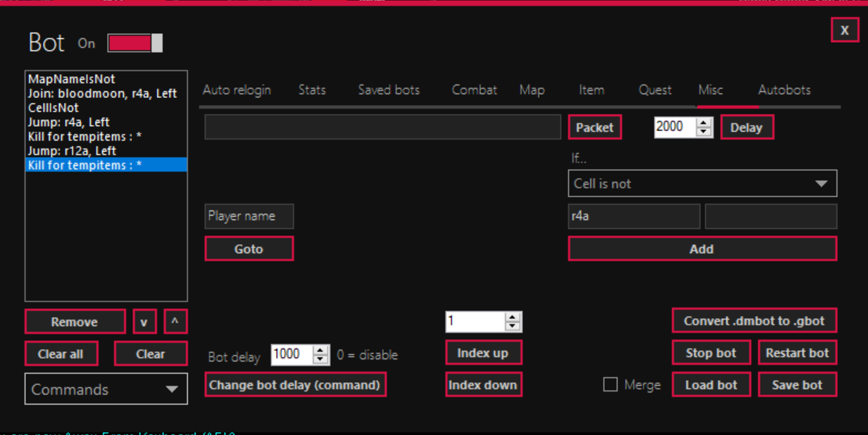Select 'Join: bloodmoon, r4a, Left' entry
Screen dimensions: 868x435
(106, 93)
